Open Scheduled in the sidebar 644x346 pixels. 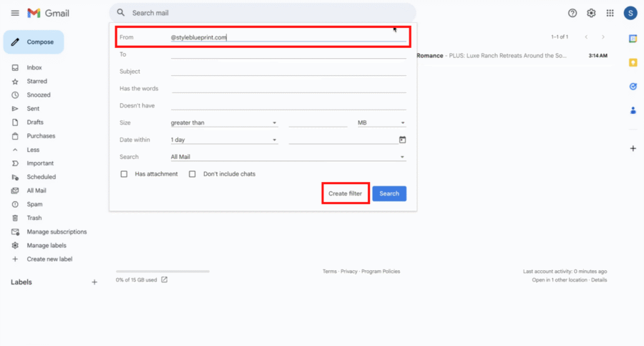(x=41, y=177)
